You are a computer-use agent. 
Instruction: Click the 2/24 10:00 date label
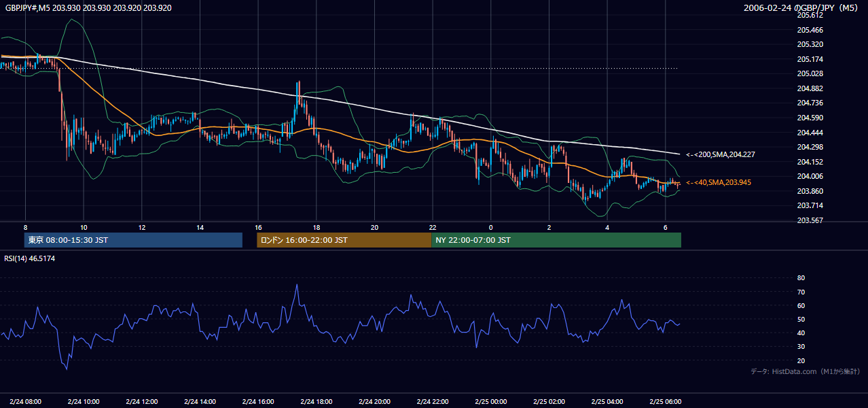click(84, 401)
